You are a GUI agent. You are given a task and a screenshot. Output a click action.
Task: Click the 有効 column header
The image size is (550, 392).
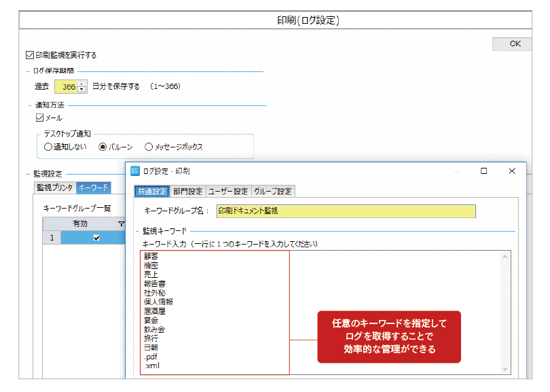(x=80, y=224)
